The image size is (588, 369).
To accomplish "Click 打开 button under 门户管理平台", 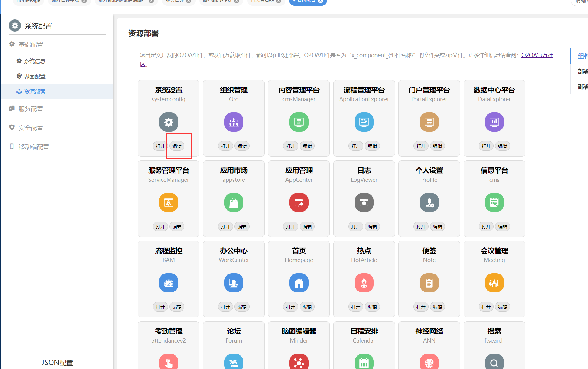I will point(421,146).
